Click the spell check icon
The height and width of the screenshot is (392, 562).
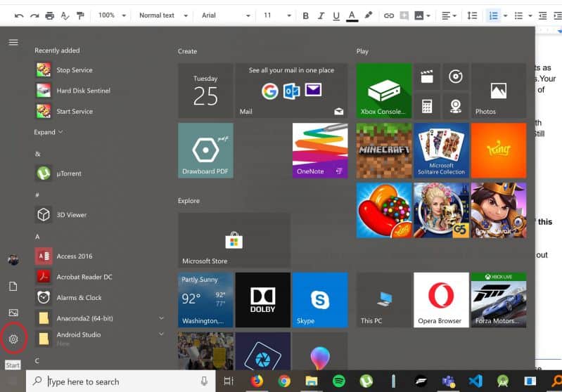[x=65, y=15]
